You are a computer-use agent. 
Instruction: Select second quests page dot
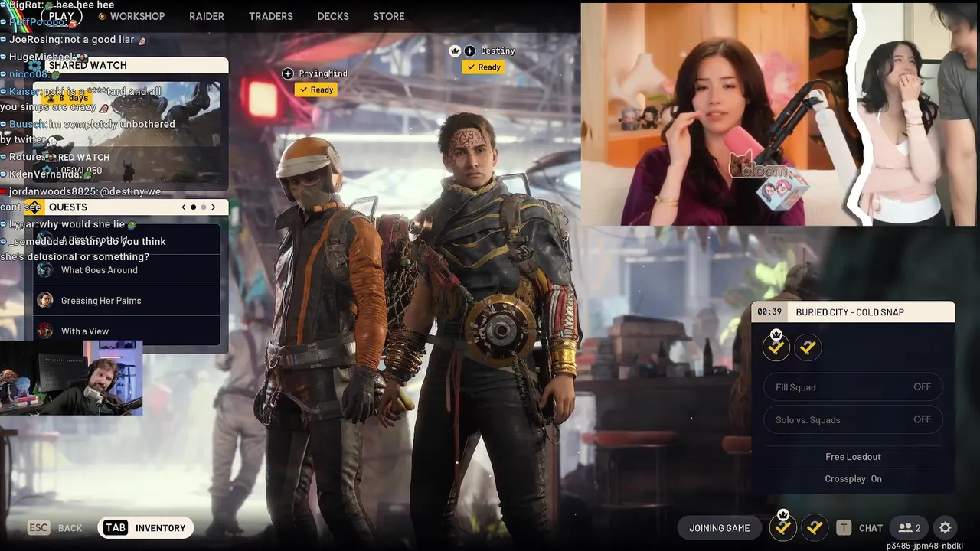click(204, 207)
